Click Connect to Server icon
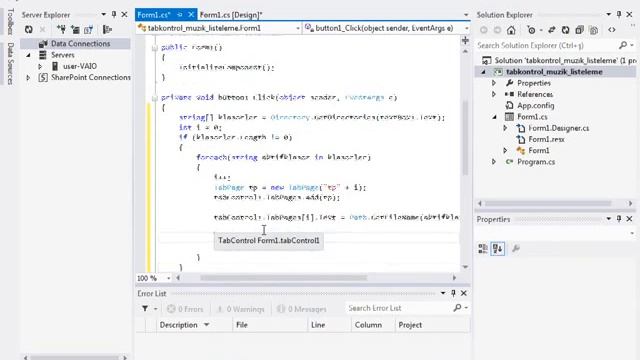 [x=75, y=29]
